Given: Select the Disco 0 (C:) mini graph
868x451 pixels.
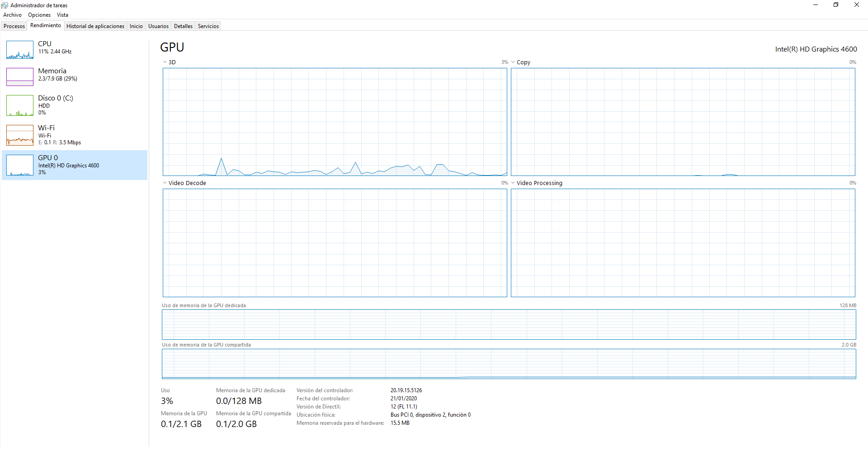Looking at the screenshot, I should [20, 105].
